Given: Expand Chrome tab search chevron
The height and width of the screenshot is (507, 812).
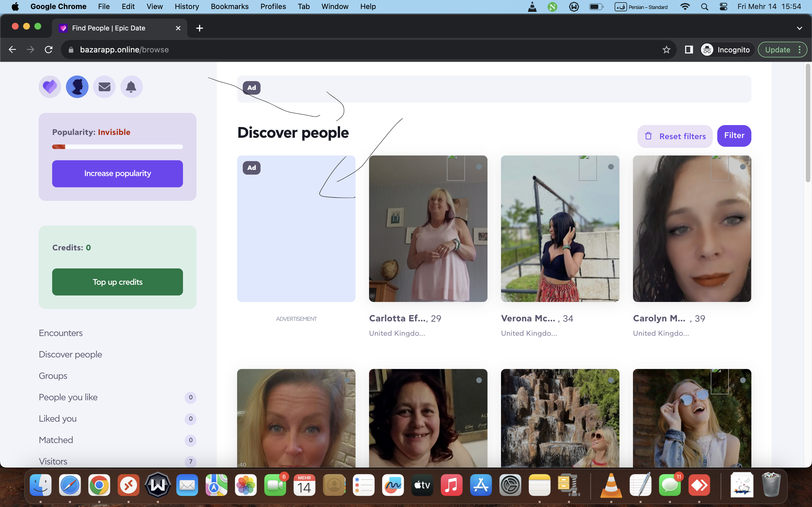Looking at the screenshot, I should pyautogui.click(x=799, y=28).
